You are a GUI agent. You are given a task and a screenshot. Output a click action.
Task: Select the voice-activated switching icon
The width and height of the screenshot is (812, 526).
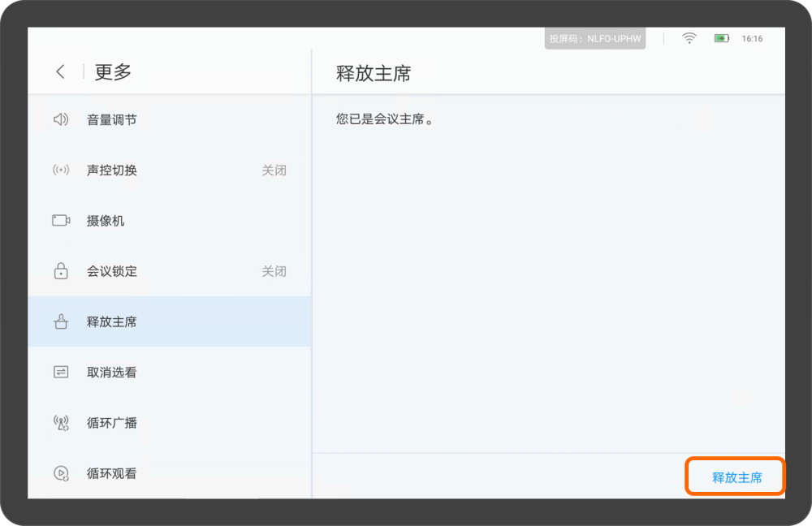[60, 170]
